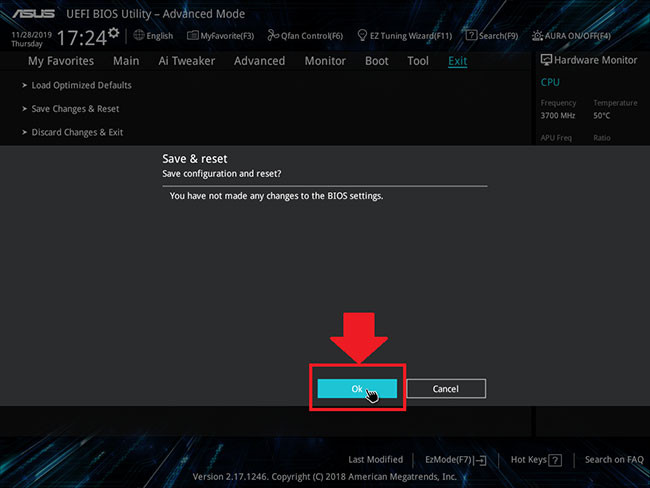
Task: Click the ASUS logo
Action: pyautogui.click(x=33, y=14)
